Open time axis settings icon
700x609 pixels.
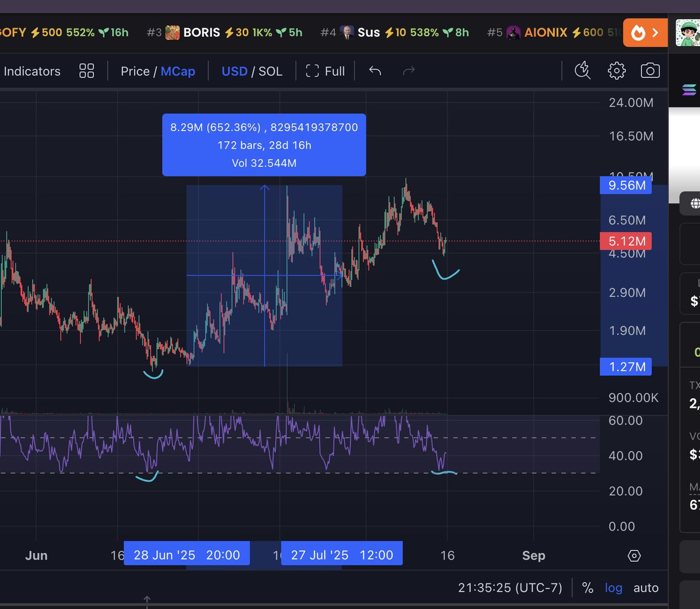pyautogui.click(x=634, y=556)
